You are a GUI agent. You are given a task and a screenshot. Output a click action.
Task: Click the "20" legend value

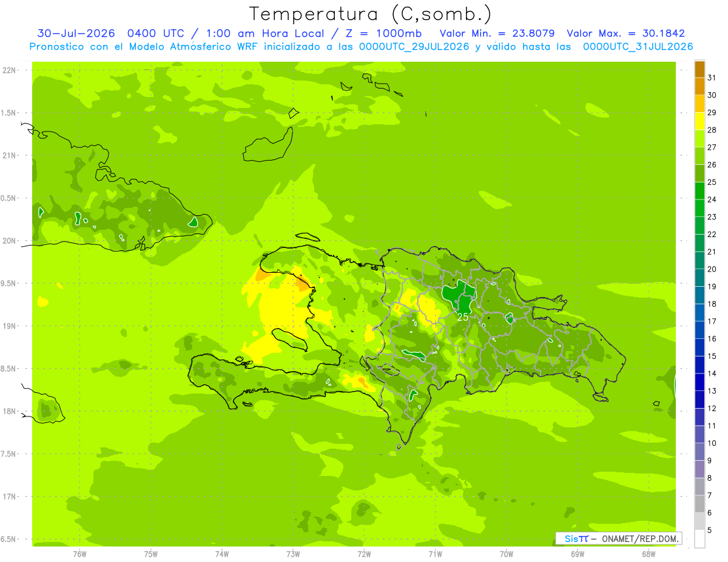coord(712,269)
